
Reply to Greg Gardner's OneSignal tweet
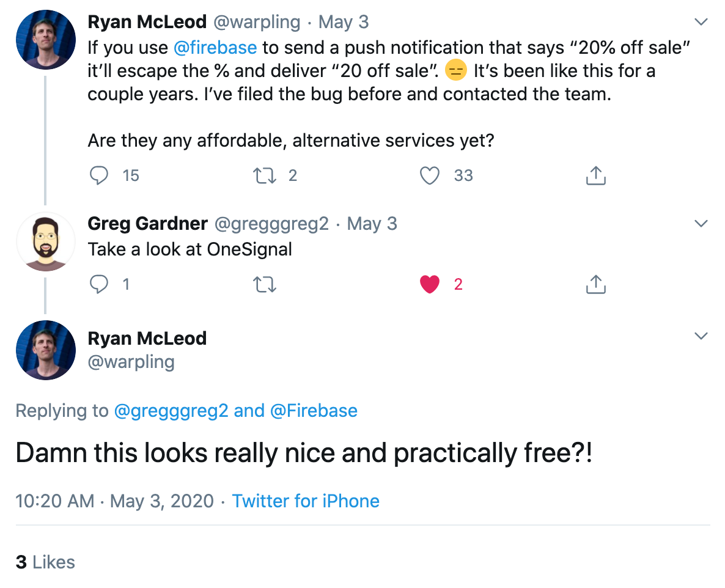[98, 284]
